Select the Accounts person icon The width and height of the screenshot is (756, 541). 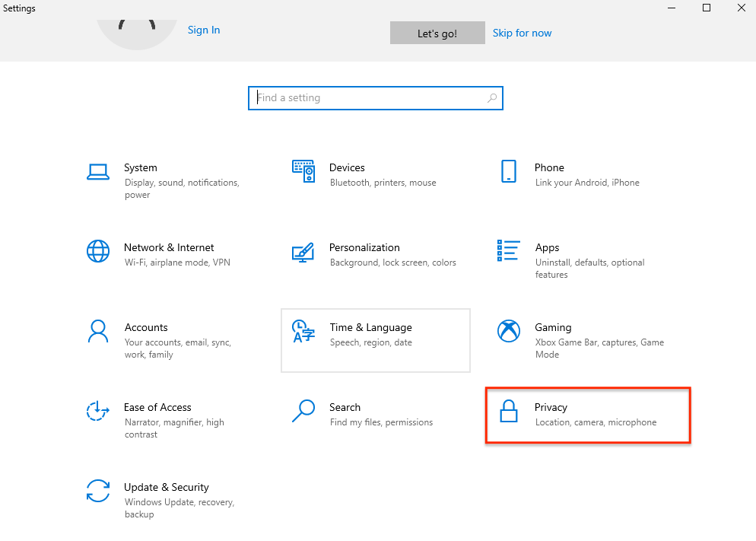pos(98,331)
